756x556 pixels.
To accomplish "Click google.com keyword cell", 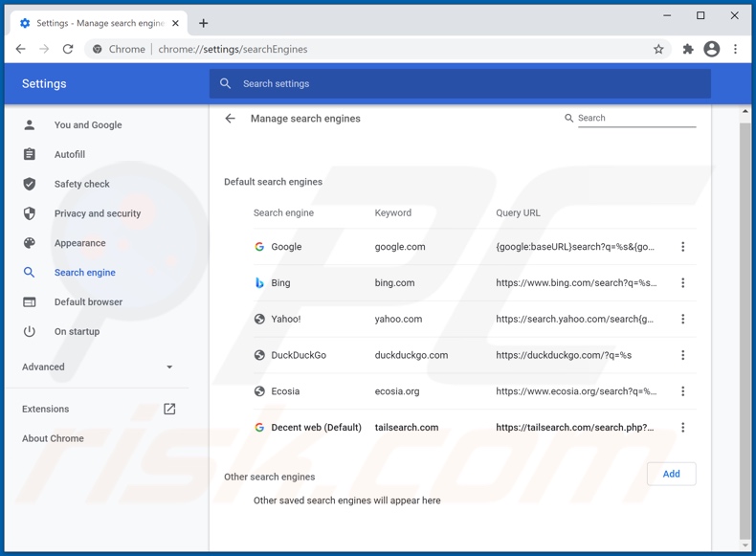I will point(400,246).
